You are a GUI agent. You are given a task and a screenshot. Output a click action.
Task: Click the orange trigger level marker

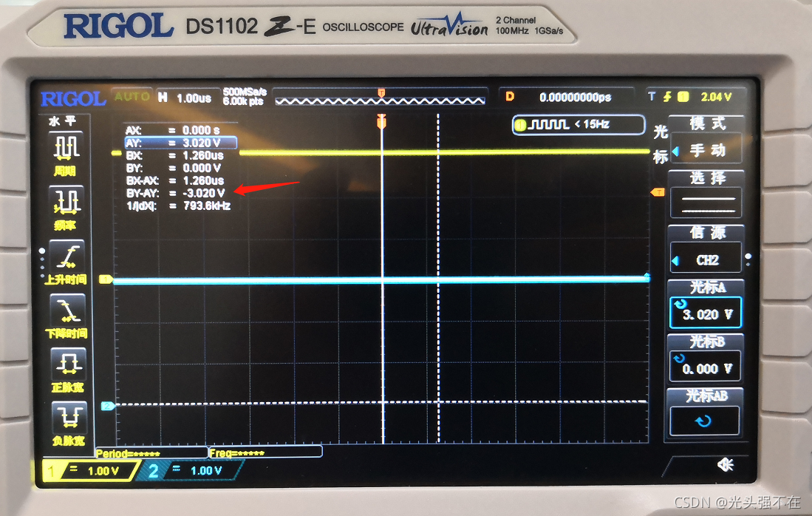click(x=657, y=192)
